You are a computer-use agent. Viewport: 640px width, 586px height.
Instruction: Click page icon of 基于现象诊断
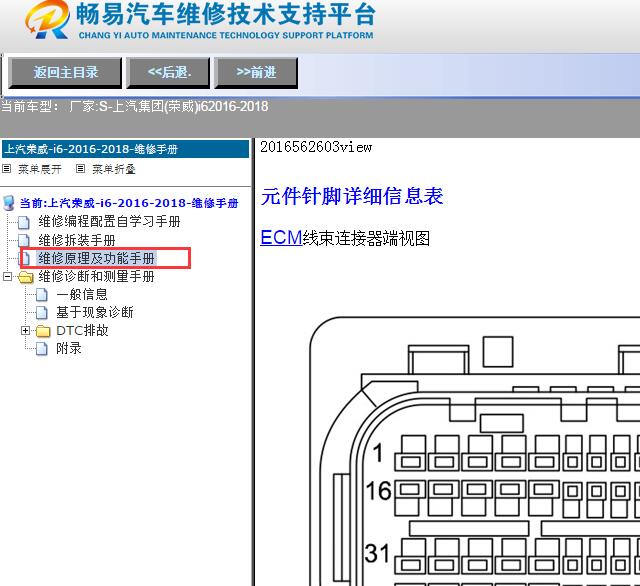(42, 313)
